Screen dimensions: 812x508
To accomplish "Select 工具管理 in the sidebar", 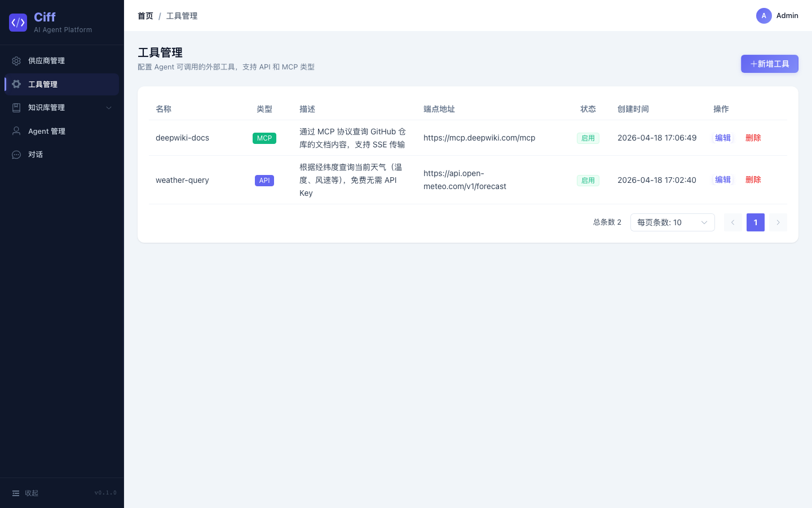I will pos(62,84).
